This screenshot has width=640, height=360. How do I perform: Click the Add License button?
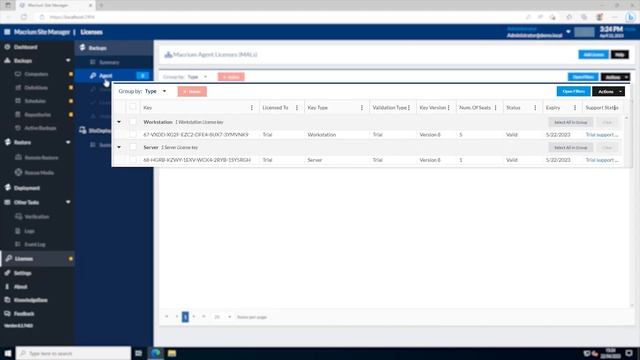[593, 54]
